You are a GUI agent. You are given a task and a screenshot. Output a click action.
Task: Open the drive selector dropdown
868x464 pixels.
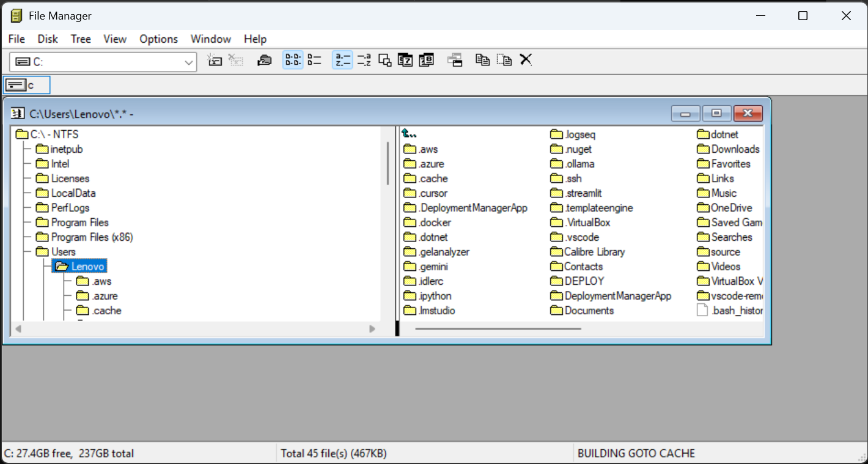(189, 61)
